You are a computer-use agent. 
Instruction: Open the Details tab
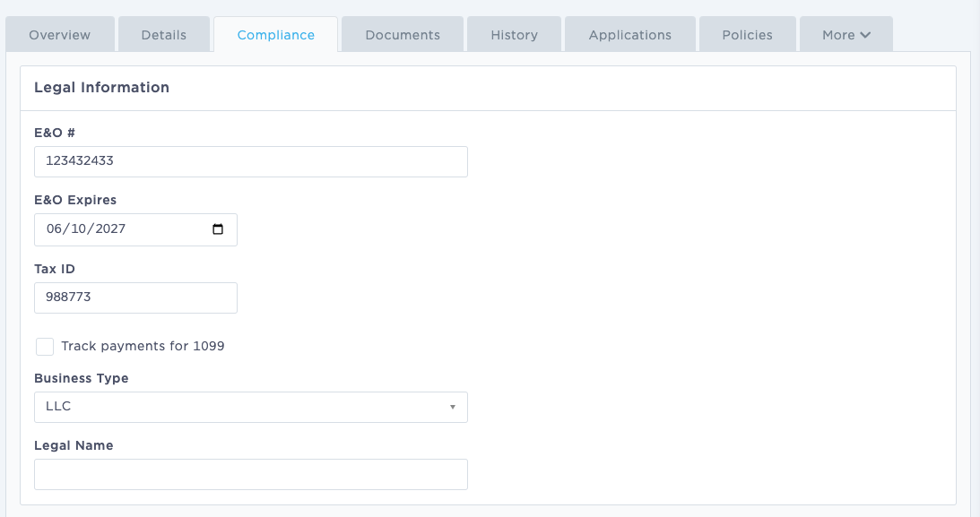click(x=164, y=34)
